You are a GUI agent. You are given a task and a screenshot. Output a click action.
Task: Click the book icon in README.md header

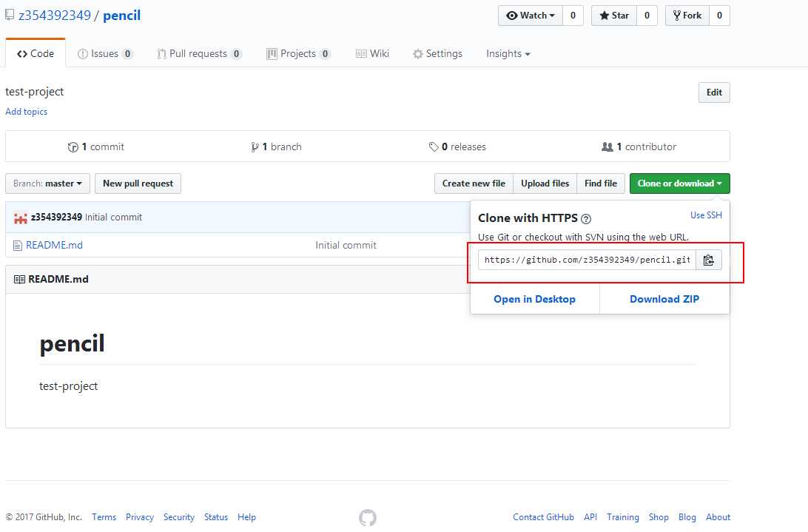click(19, 280)
